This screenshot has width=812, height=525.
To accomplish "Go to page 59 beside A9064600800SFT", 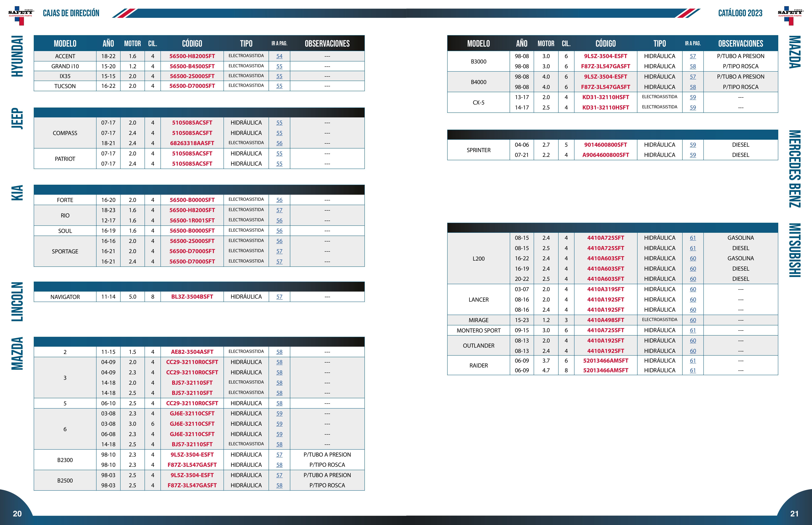I will [x=693, y=155].
